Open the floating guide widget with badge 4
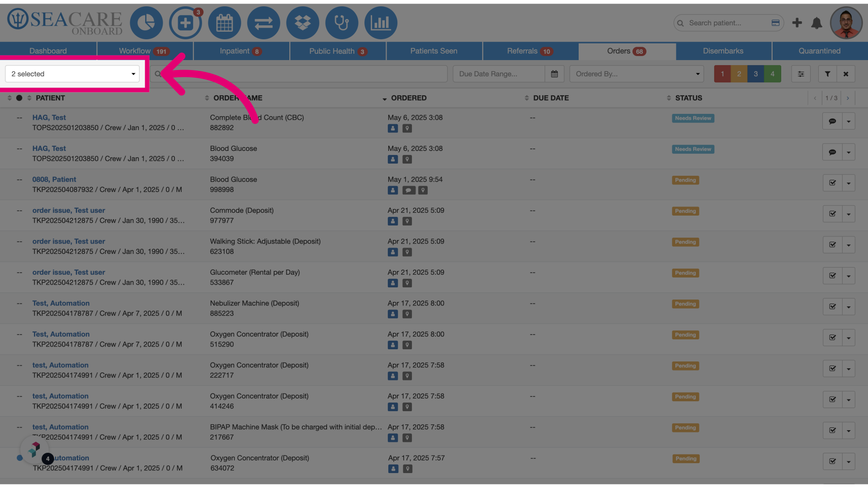 35,450
